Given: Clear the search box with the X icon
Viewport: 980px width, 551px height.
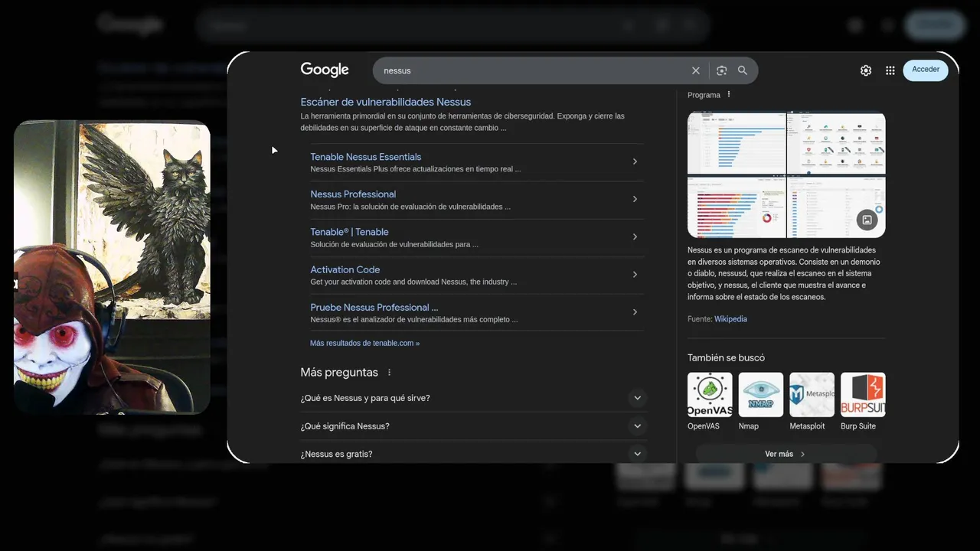Looking at the screenshot, I should tap(696, 70).
